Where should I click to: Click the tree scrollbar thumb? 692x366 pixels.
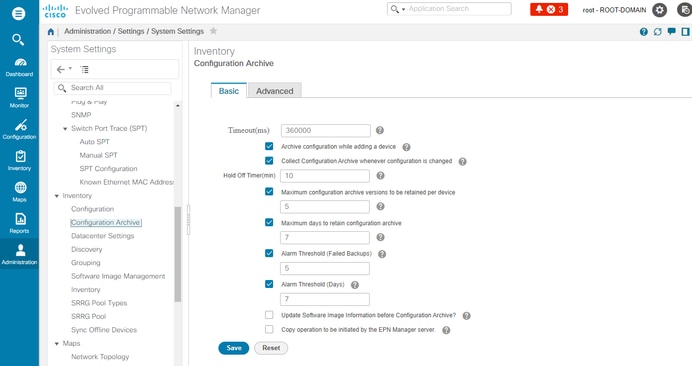[178, 254]
